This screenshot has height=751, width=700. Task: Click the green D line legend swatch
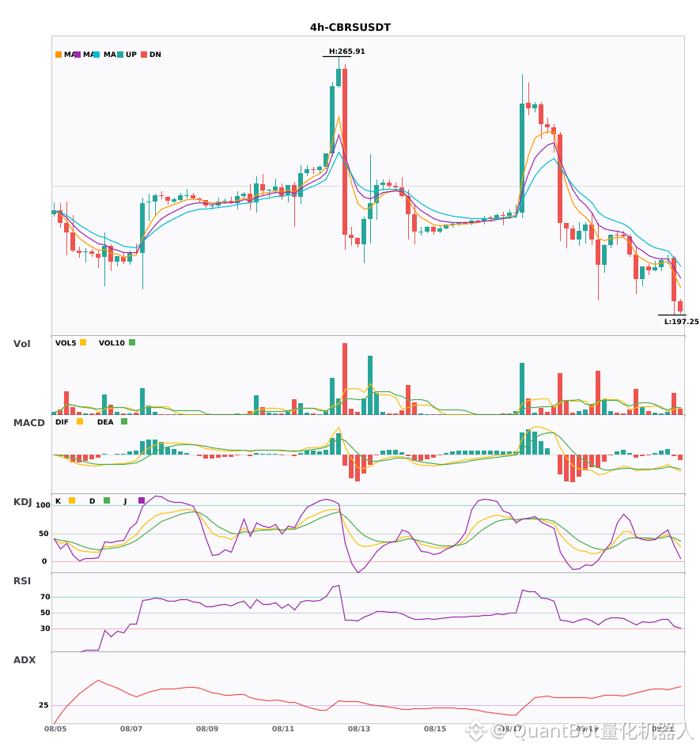[107, 500]
